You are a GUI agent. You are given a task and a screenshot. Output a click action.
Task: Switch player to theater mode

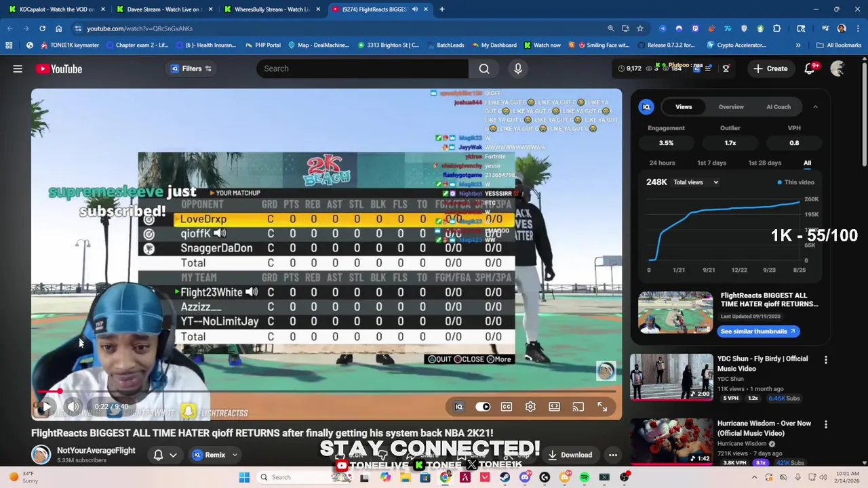[x=554, y=407]
